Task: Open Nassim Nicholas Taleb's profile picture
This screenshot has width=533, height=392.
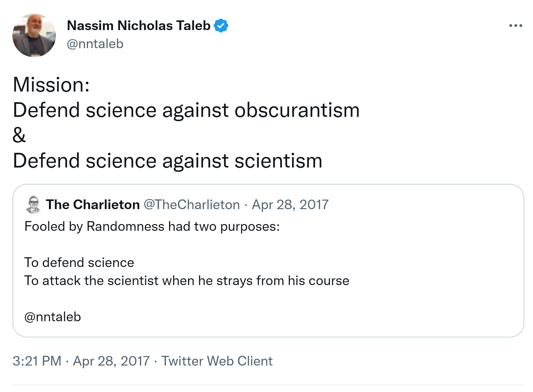Action: [x=34, y=35]
